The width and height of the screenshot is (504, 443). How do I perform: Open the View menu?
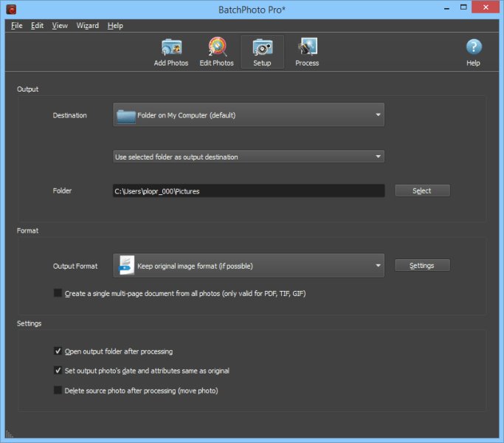(60, 25)
